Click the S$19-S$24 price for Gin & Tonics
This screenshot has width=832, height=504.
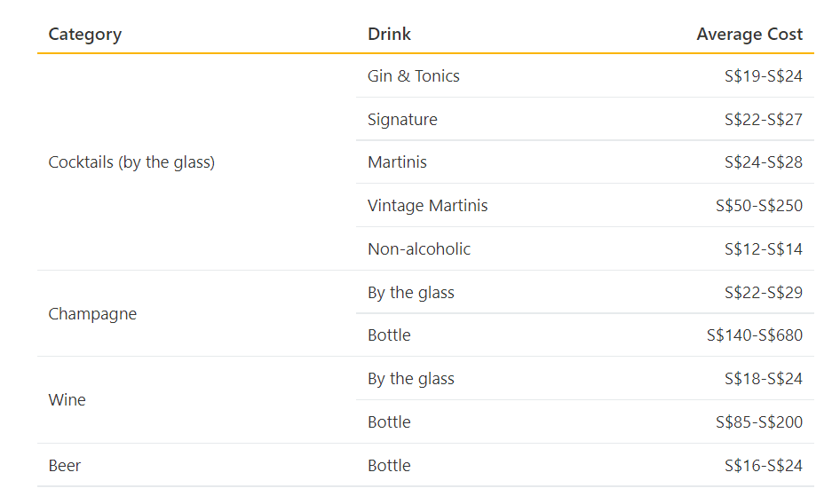pos(763,75)
